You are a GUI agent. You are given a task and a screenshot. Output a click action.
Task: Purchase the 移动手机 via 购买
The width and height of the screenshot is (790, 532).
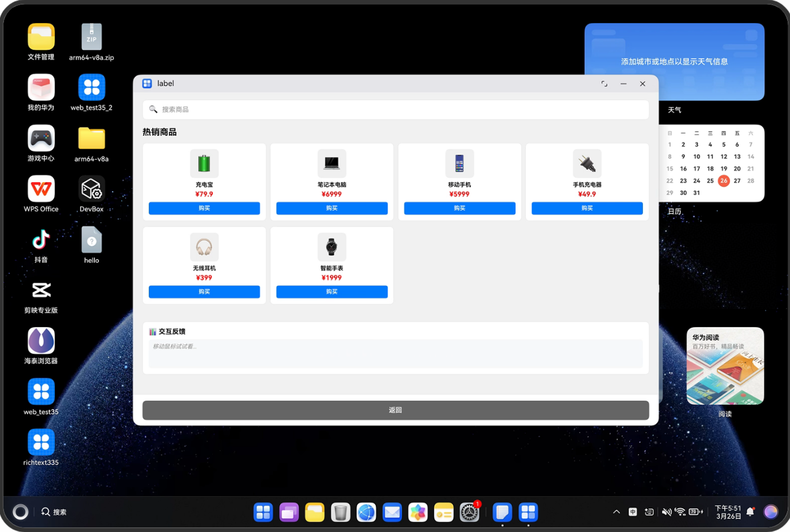460,208
